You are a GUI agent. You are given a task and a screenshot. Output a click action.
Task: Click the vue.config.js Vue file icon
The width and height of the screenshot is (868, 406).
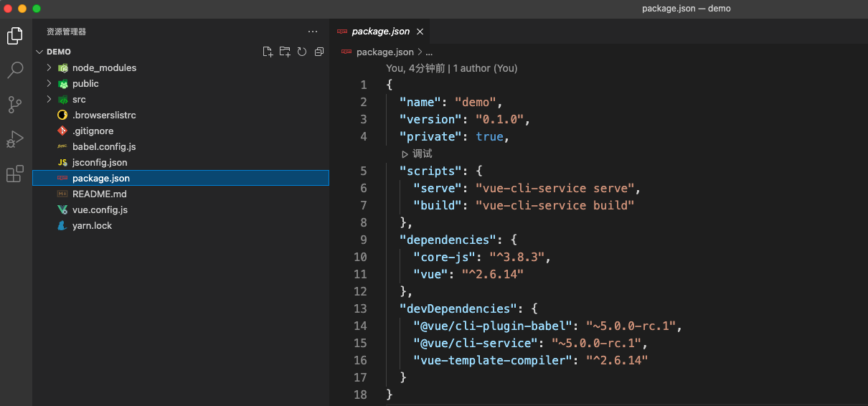(62, 209)
